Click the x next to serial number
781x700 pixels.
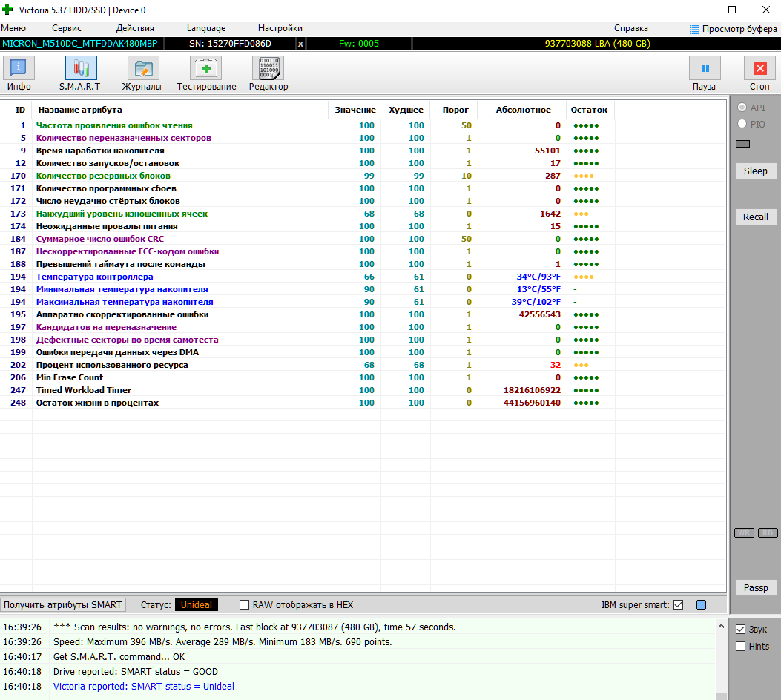point(300,44)
